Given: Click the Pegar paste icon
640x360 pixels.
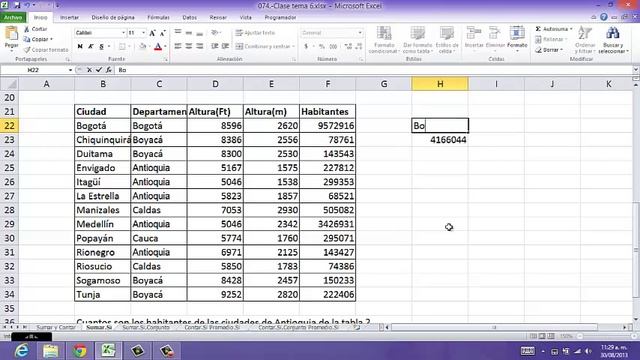Looking at the screenshot, I should [11, 34].
